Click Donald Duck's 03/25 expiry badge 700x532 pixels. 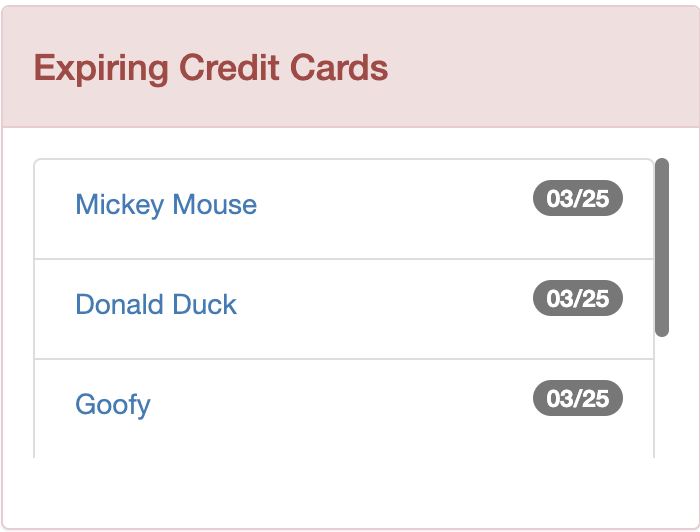click(x=578, y=298)
